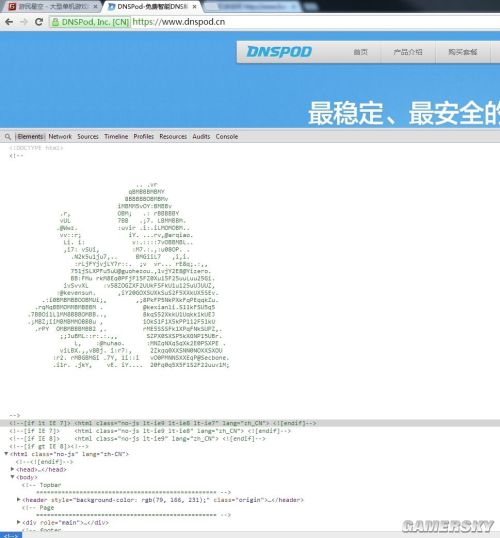This screenshot has width=500, height=538.
Task: Open the Sources panel tab
Action: click(x=88, y=137)
